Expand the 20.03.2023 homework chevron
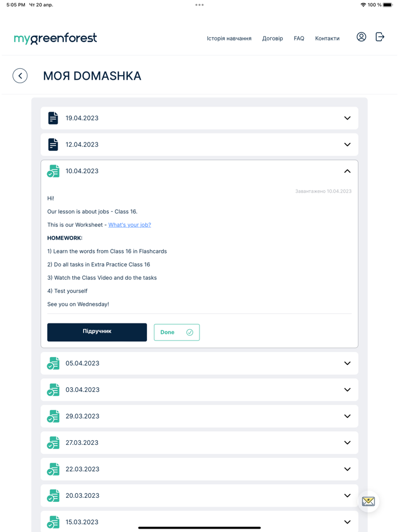 click(347, 496)
